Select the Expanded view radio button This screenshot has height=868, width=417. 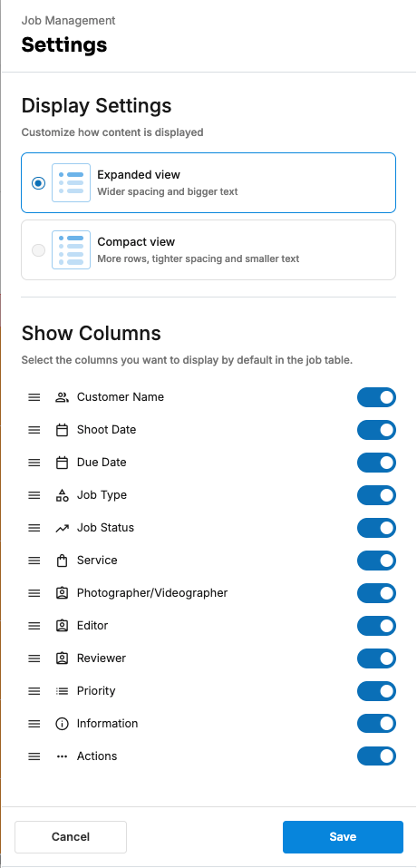[39, 182]
